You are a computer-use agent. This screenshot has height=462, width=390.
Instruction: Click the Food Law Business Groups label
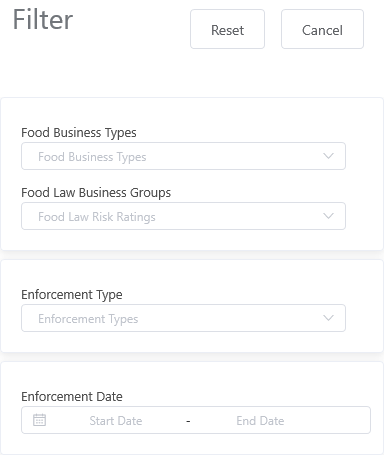(96, 193)
